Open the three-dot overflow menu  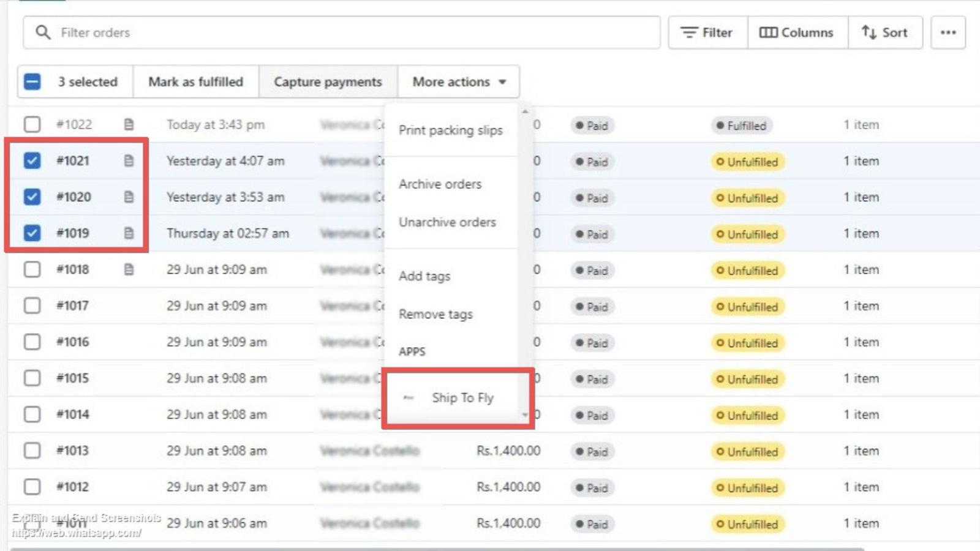tap(948, 32)
